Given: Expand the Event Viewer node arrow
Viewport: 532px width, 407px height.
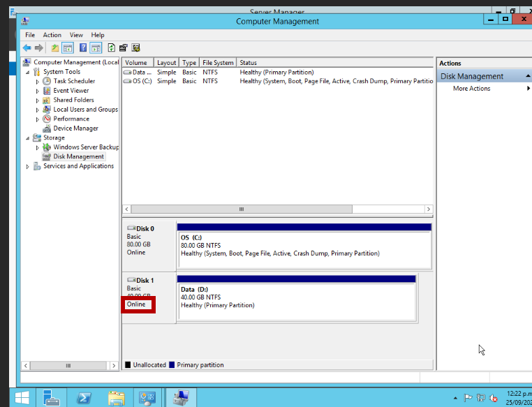Looking at the screenshot, I should (x=37, y=91).
